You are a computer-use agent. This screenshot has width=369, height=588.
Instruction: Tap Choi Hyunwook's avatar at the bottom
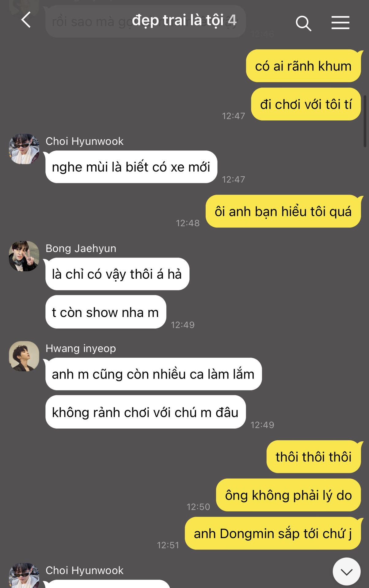coord(24,575)
